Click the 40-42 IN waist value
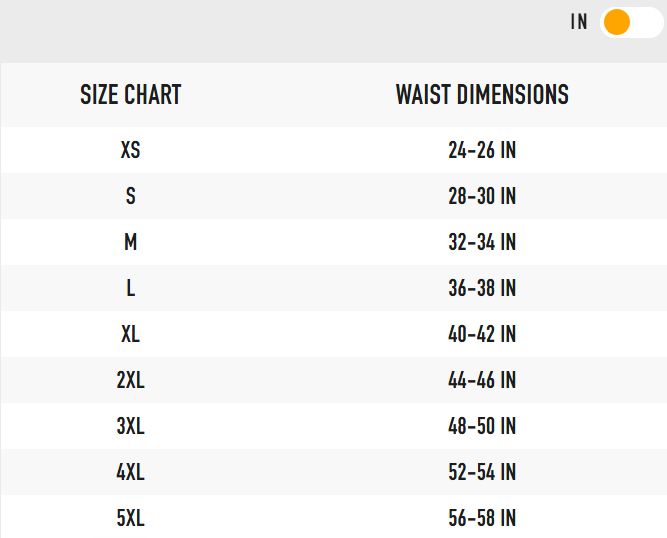Viewport: 667px width, 538px height. (x=482, y=334)
